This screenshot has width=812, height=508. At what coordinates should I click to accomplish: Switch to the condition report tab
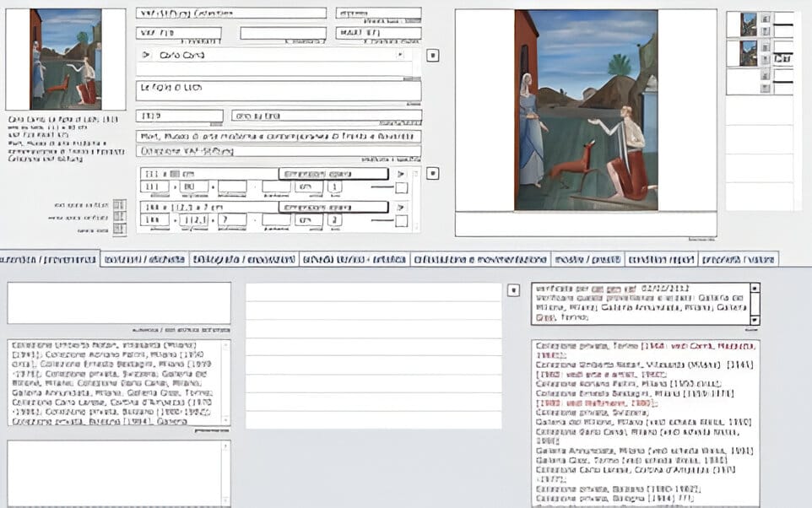(x=659, y=259)
